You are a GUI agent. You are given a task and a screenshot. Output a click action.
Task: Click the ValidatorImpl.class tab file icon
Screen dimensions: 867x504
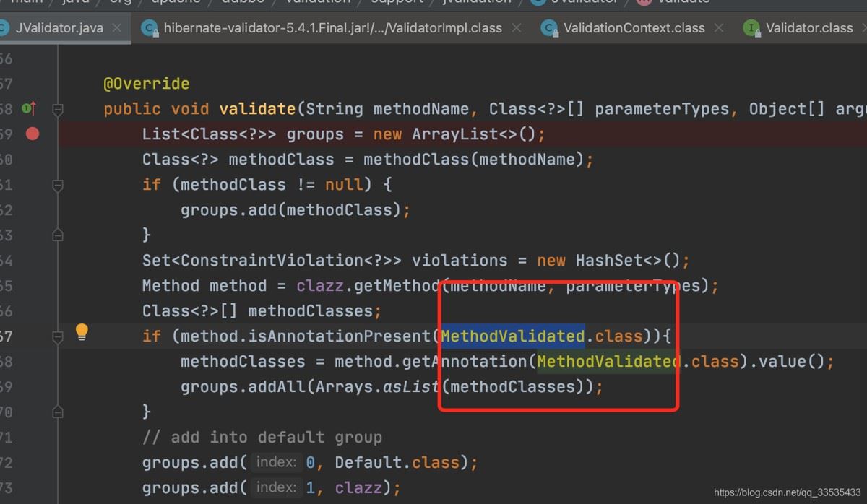pyautogui.click(x=150, y=28)
